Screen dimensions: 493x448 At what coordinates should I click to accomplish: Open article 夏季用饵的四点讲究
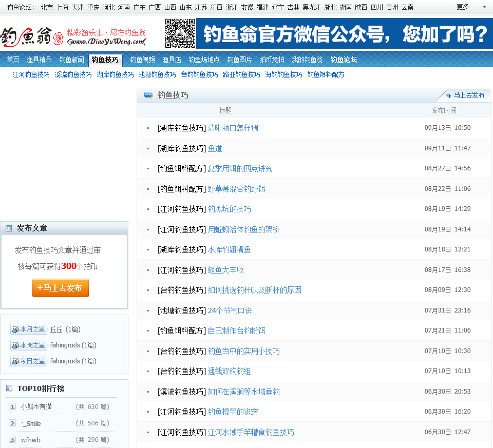240,168
